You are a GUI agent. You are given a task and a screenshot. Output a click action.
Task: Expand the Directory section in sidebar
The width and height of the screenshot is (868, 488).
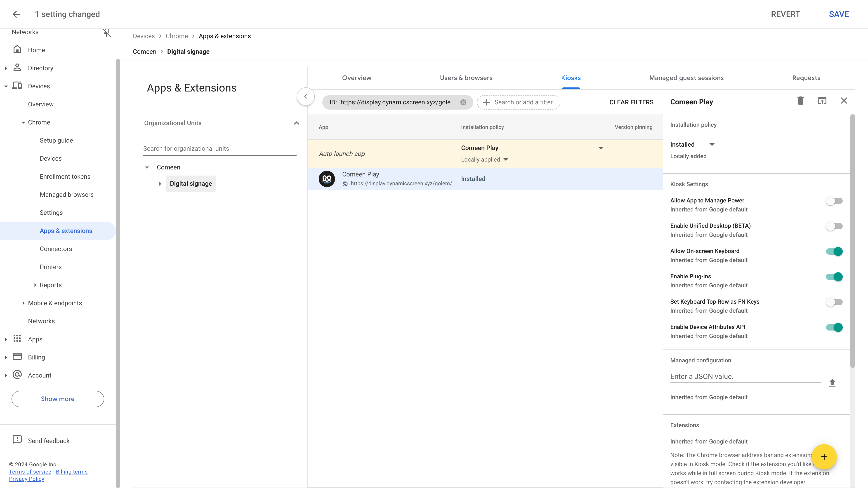[6, 68]
